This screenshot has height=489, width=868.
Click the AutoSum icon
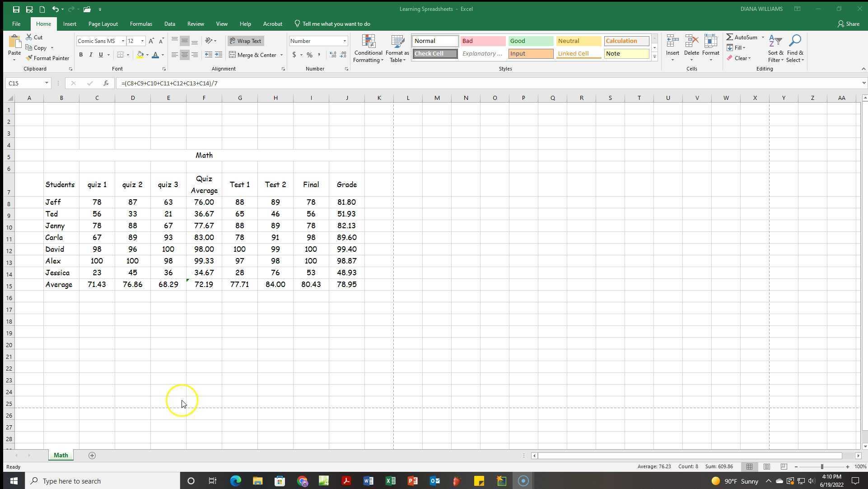[x=742, y=37]
